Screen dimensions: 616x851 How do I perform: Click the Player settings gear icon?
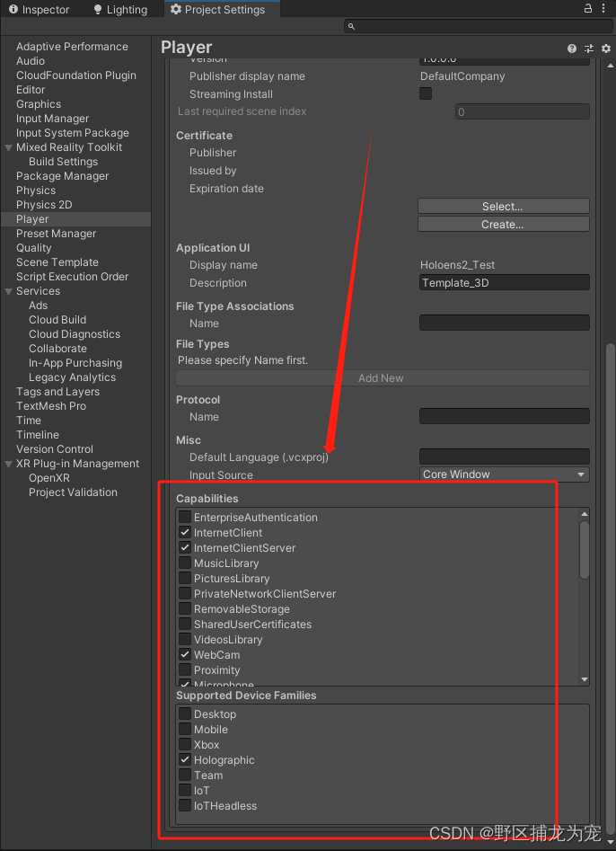click(606, 49)
